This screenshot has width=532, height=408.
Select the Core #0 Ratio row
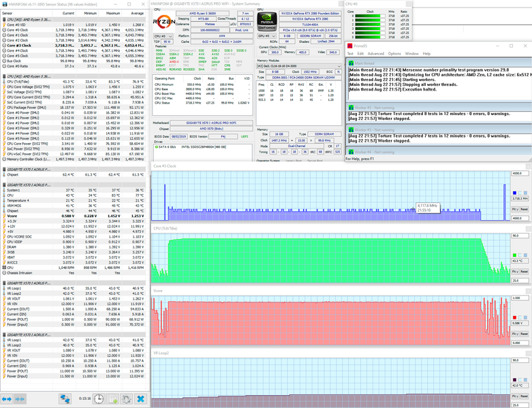click(x=74, y=66)
